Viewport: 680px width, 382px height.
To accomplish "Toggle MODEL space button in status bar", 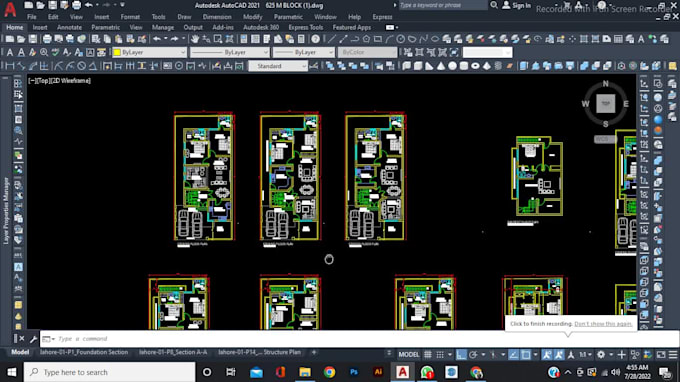I will coord(409,355).
